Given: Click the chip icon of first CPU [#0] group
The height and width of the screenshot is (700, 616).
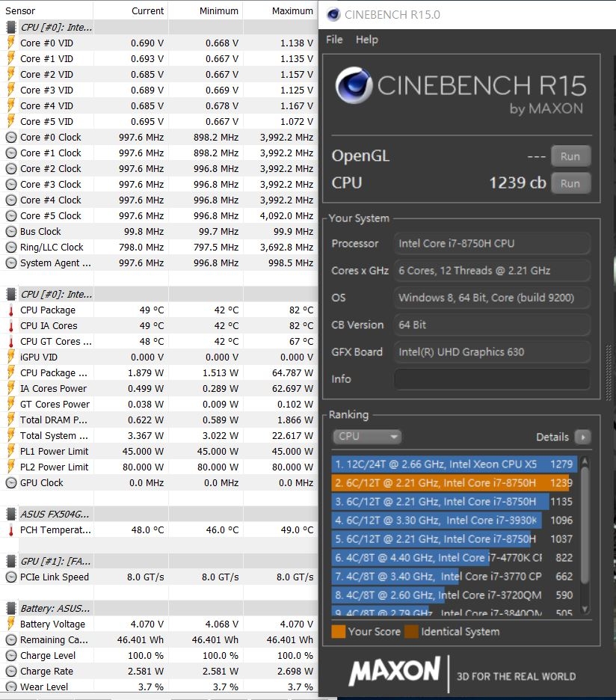Looking at the screenshot, I should pos(10,27).
